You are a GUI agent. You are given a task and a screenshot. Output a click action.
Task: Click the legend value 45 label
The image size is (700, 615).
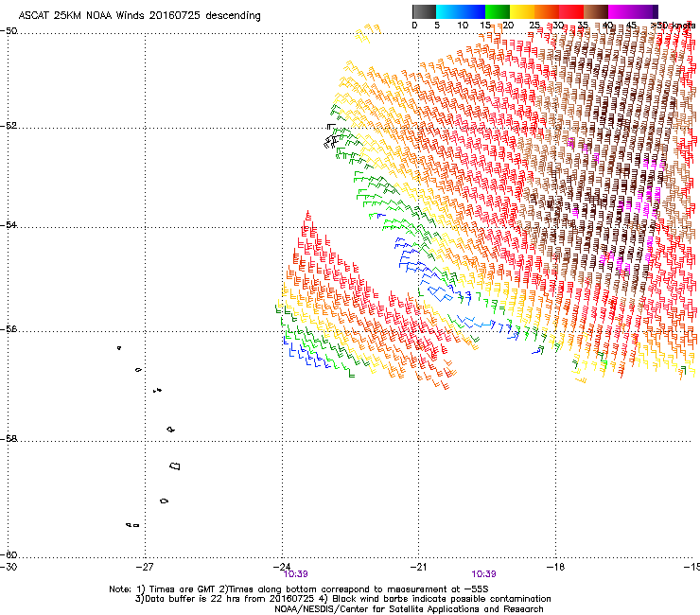click(631, 25)
